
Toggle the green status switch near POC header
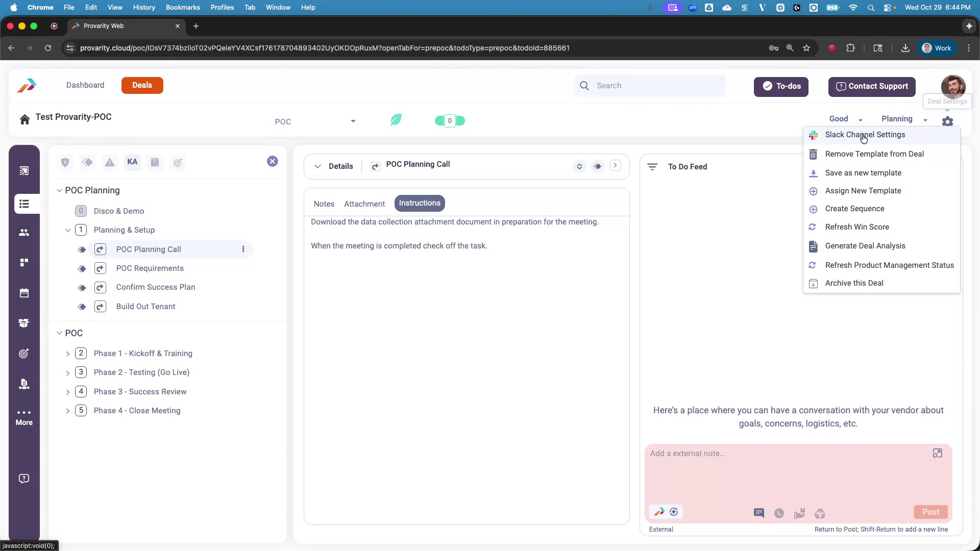[x=450, y=120]
